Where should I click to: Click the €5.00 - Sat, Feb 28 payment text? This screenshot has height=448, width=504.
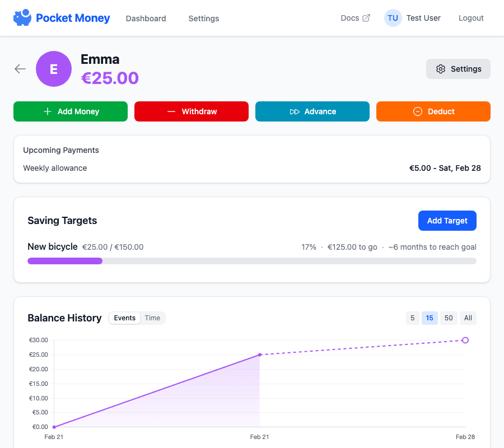pyautogui.click(x=445, y=168)
